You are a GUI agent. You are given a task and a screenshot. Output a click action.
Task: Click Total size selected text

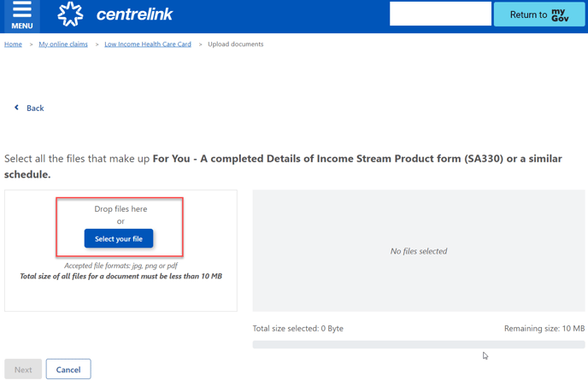pyautogui.click(x=297, y=328)
